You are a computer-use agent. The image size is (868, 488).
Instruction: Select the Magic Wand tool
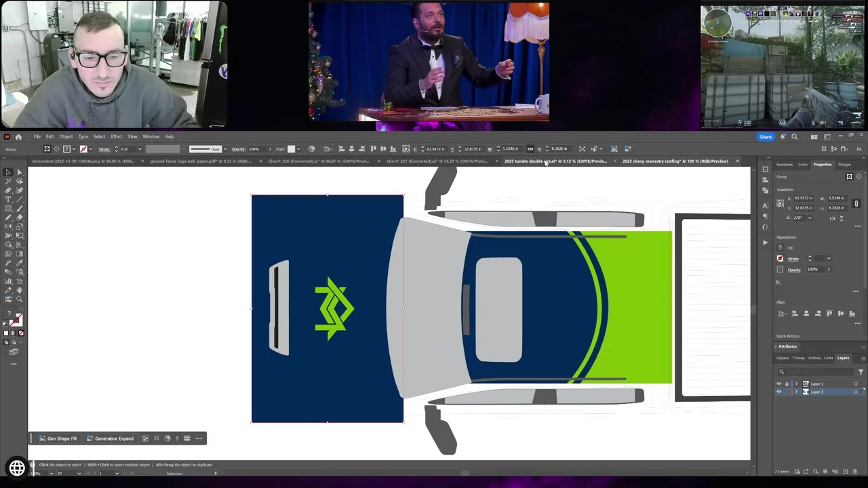(8, 180)
